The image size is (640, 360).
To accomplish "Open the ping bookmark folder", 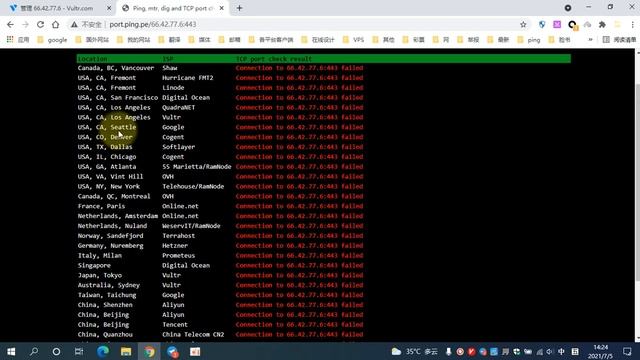I will tap(529, 40).
